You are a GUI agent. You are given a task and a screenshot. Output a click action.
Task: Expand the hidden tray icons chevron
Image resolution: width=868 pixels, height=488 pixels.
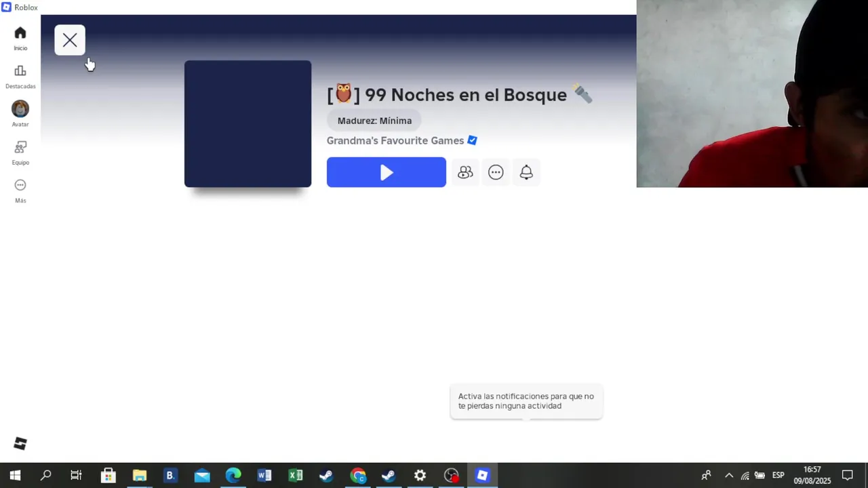tap(729, 476)
